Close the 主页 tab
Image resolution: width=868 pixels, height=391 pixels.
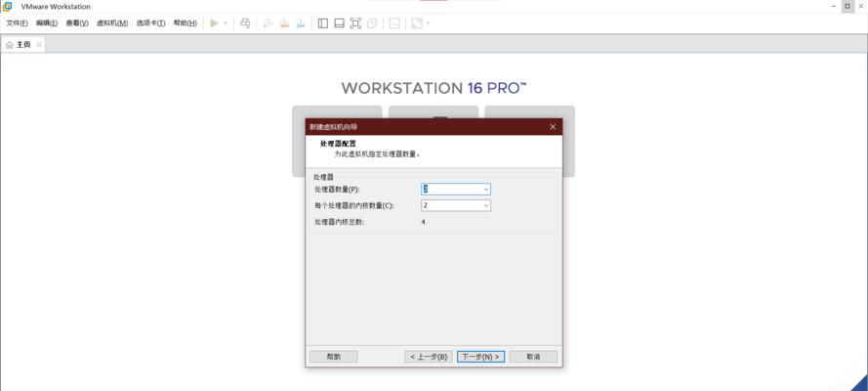38,45
